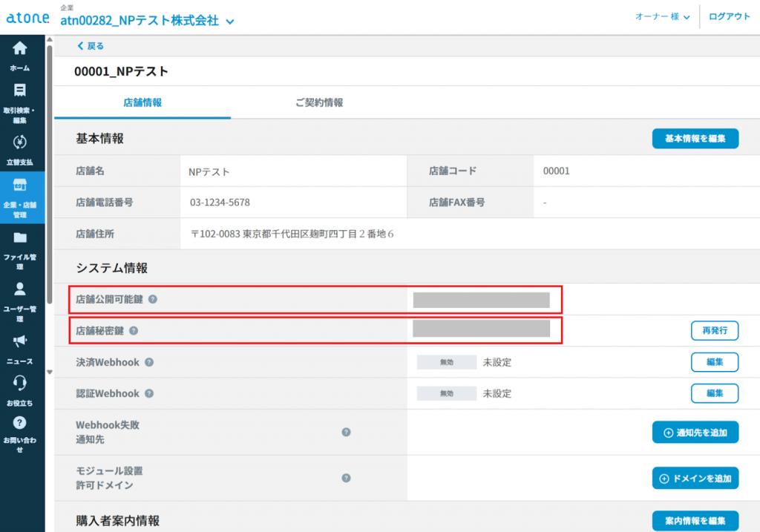Open the お問い合わせ question mark icon
The image size is (760, 532).
click(x=20, y=423)
